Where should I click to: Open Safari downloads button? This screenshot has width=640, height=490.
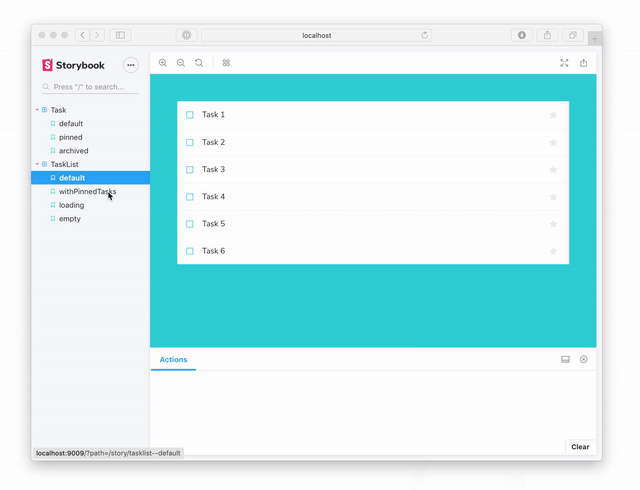click(x=522, y=35)
